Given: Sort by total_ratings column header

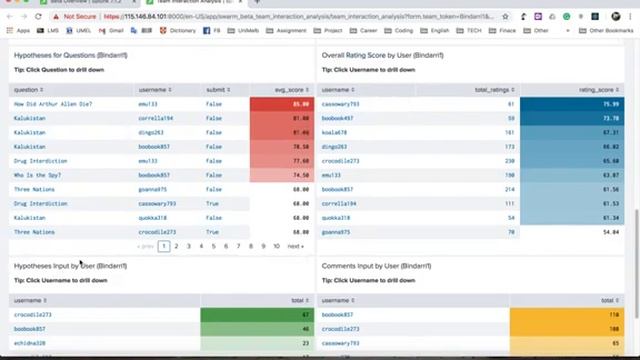Looking at the screenshot, I should click(x=494, y=90).
